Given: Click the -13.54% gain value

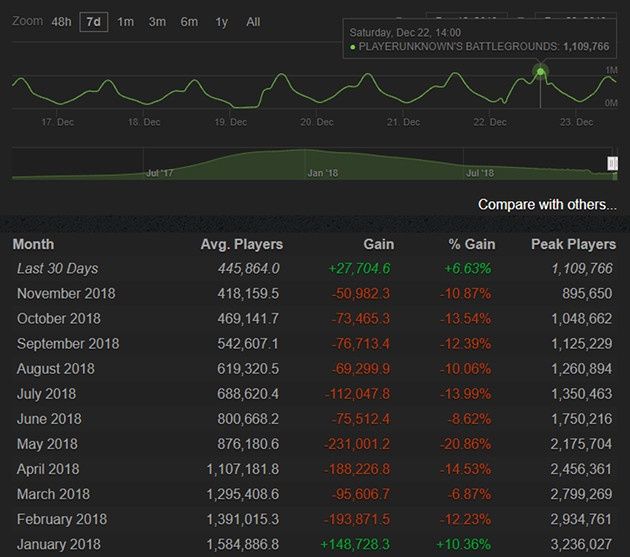Looking at the screenshot, I should pyautogui.click(x=465, y=319).
